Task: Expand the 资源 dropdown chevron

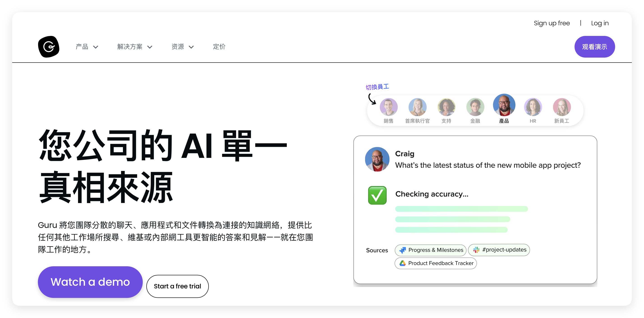Action: [191, 47]
